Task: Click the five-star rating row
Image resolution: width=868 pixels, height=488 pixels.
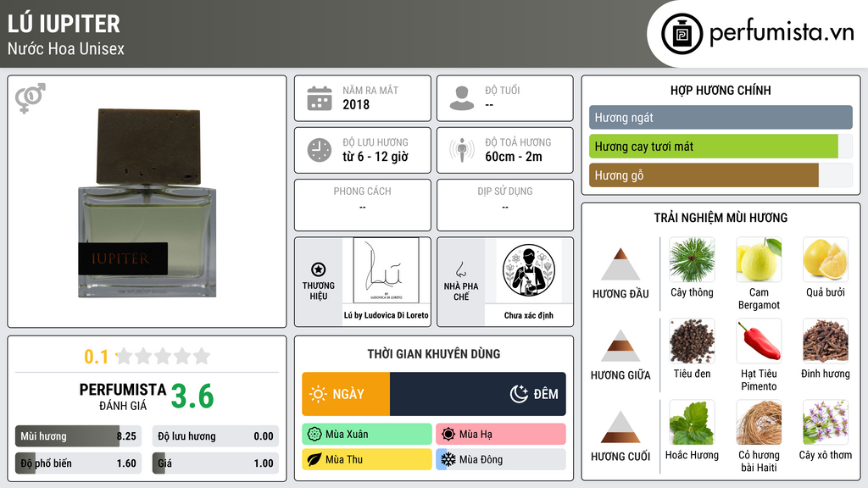Action: pyautogui.click(x=163, y=356)
